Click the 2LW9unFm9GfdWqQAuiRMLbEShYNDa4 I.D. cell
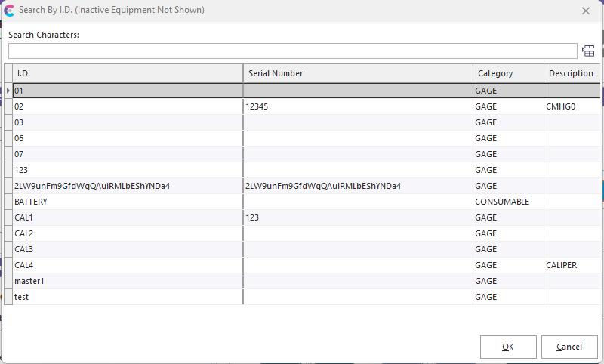The width and height of the screenshot is (604, 364). pos(92,186)
